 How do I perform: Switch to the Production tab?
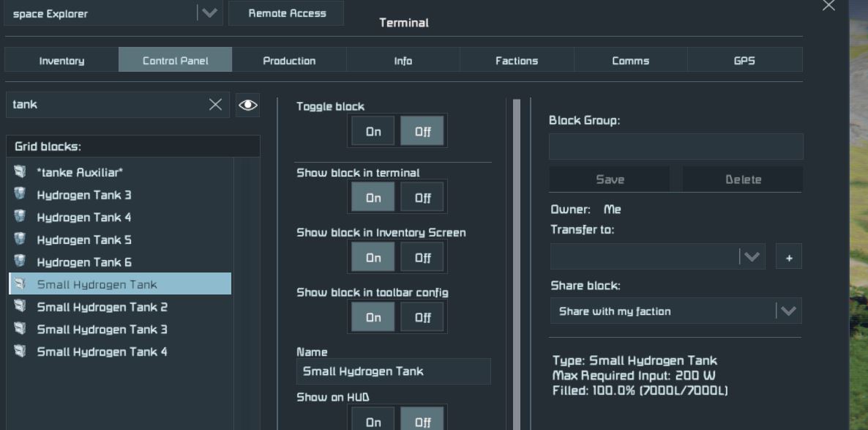click(x=289, y=61)
